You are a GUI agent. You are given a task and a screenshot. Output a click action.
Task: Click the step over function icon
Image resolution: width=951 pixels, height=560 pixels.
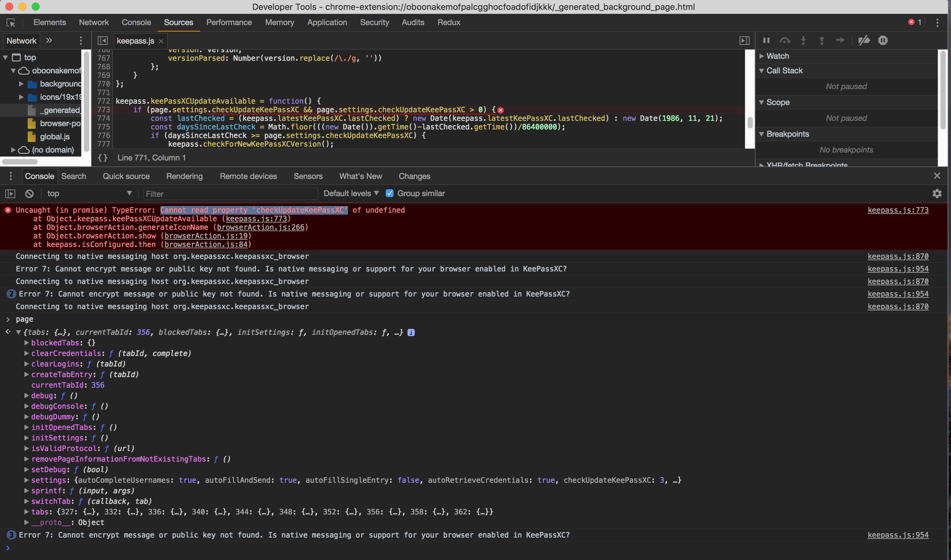click(x=785, y=40)
